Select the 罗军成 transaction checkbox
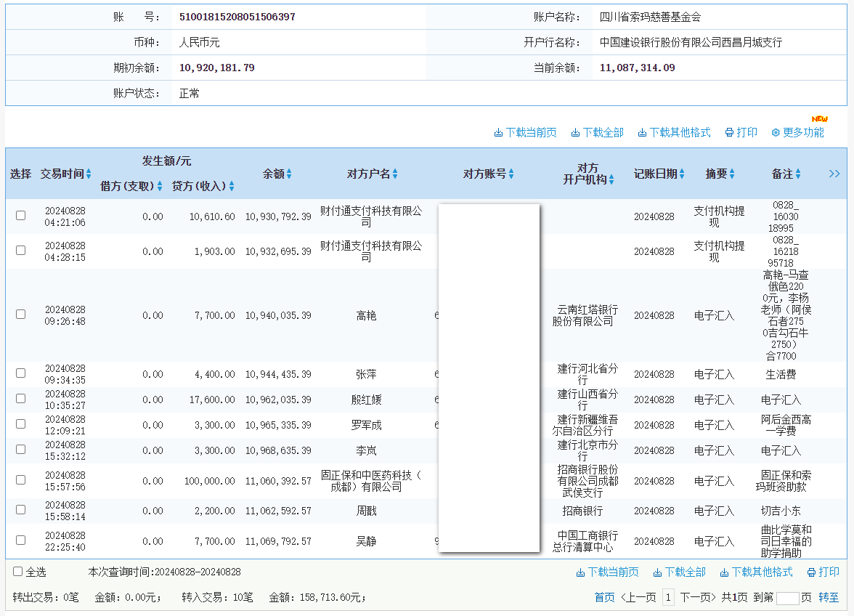 pyautogui.click(x=20, y=423)
